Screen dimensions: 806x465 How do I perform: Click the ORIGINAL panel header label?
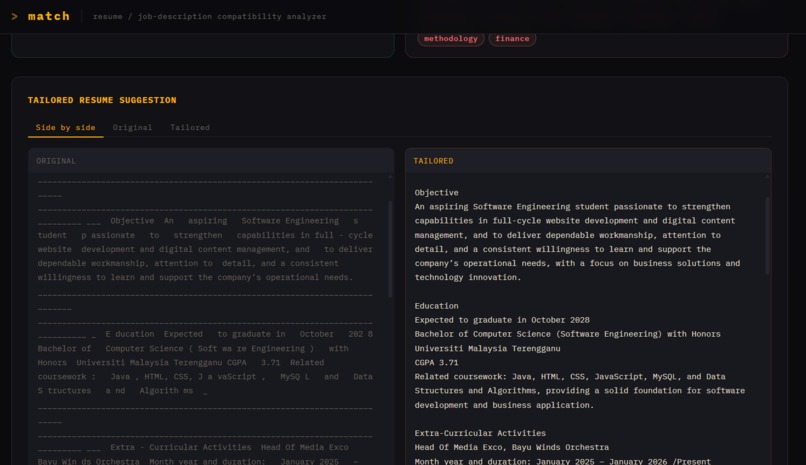tap(56, 161)
